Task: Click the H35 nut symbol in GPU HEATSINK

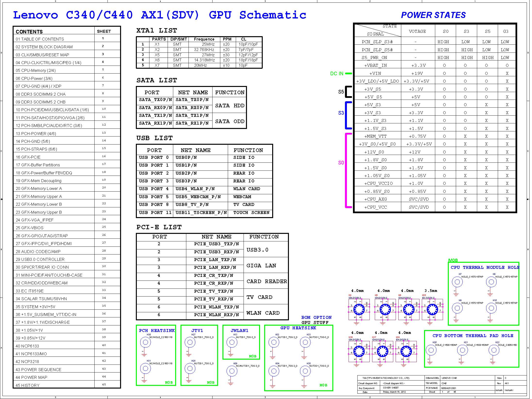Action: 305,371
